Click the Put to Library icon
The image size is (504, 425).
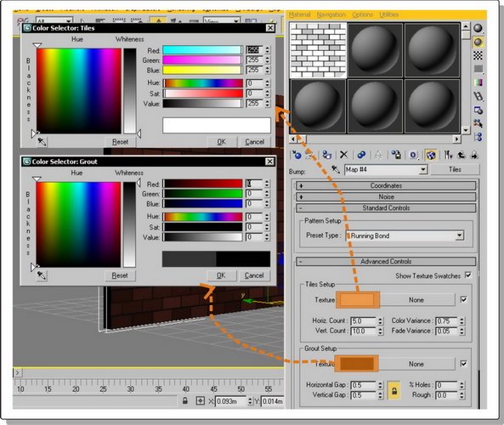pyautogui.click(x=396, y=155)
